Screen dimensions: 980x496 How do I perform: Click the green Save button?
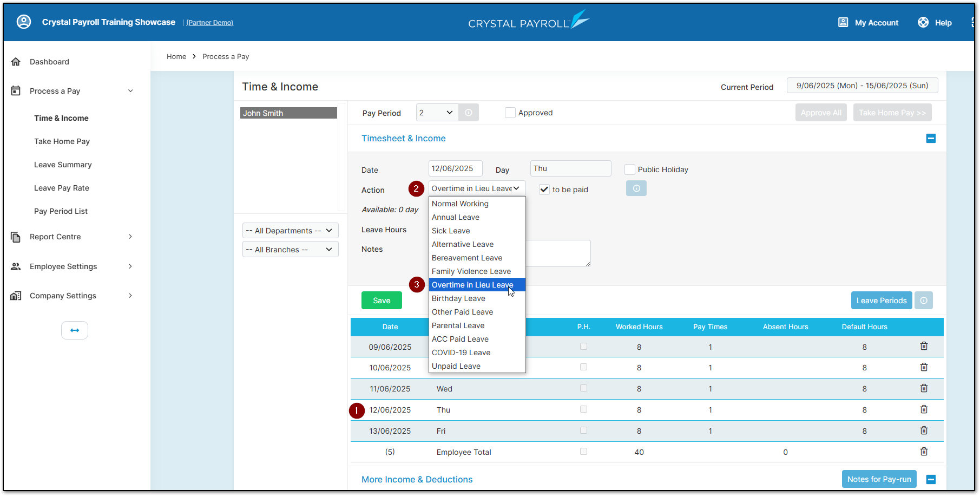pyautogui.click(x=382, y=301)
